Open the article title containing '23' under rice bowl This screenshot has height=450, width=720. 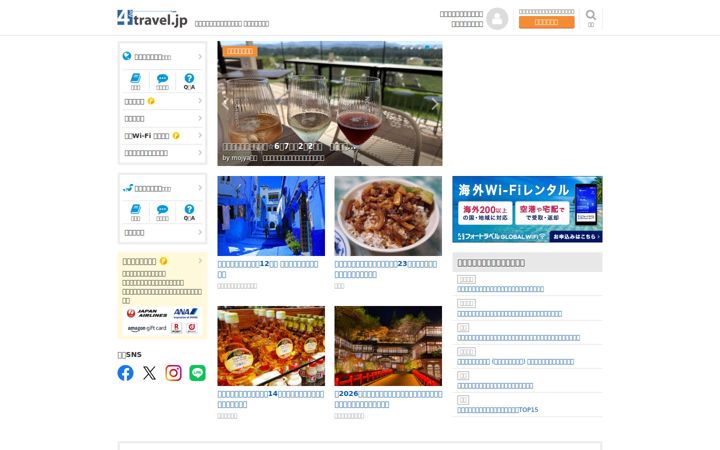point(386,269)
